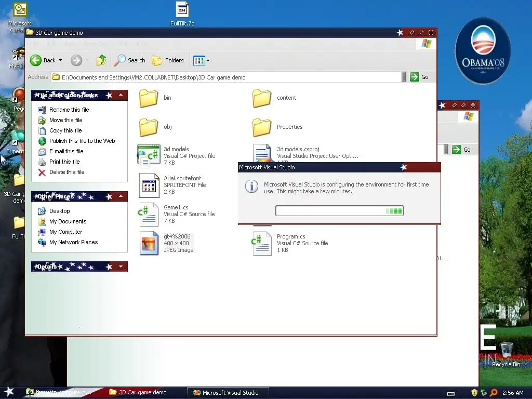Click Go button in the background window

pos(462,150)
